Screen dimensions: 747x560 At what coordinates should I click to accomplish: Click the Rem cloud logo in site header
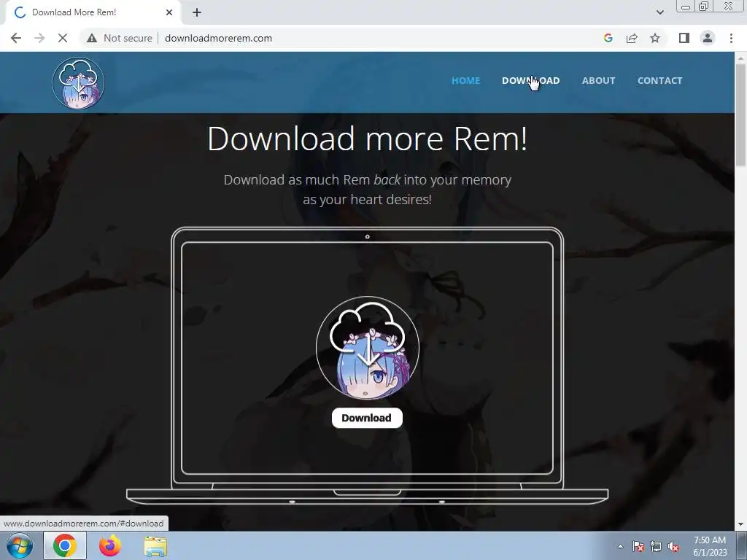(78, 83)
